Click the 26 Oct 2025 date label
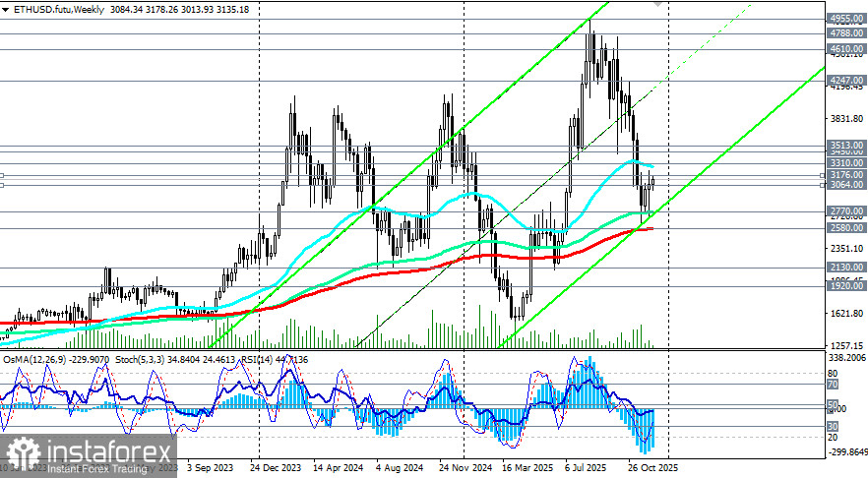The image size is (868, 478). click(x=652, y=467)
